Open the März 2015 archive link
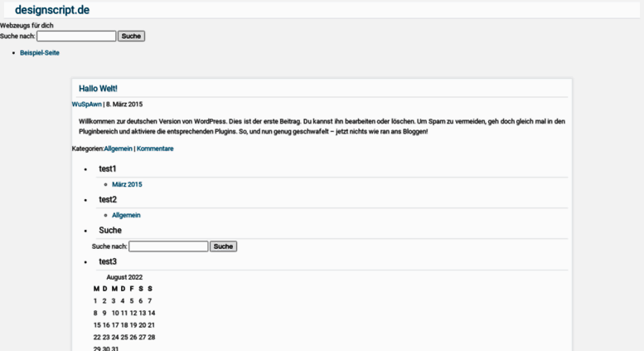Image resolution: width=644 pixels, height=351 pixels. point(127,184)
